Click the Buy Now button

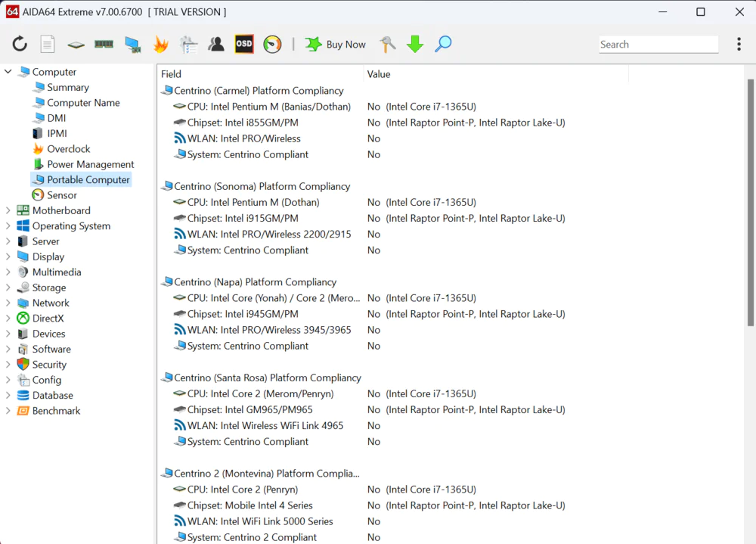336,45
